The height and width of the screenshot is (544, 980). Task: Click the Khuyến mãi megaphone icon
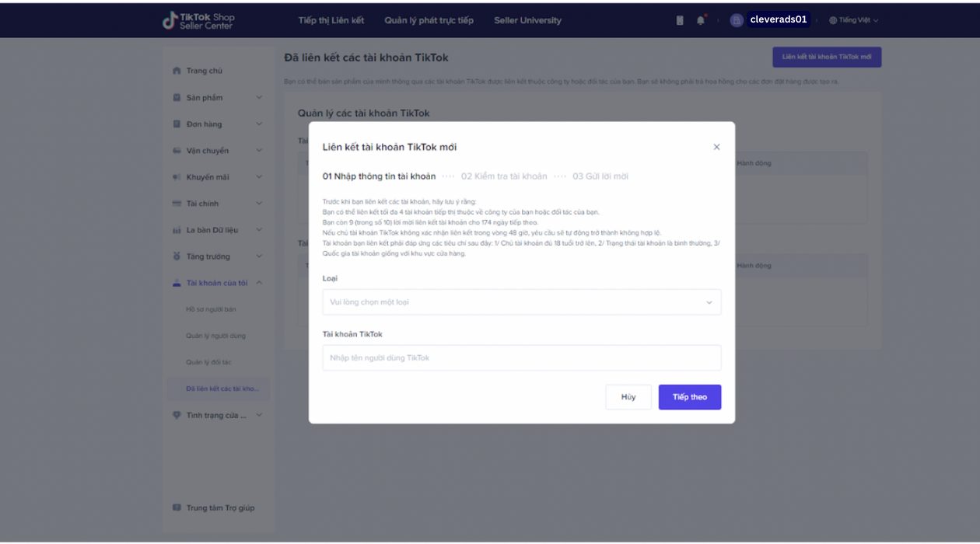[177, 177]
